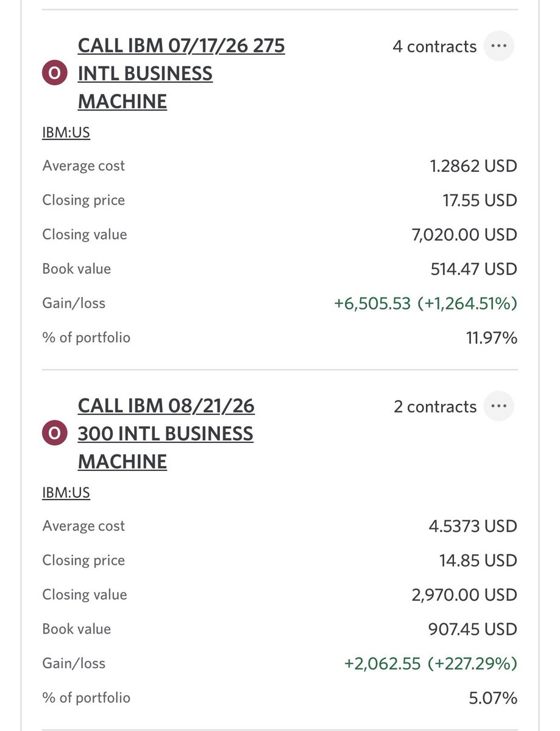Select the 4 contracts quantity label
The image size is (560, 731).
pos(434,46)
